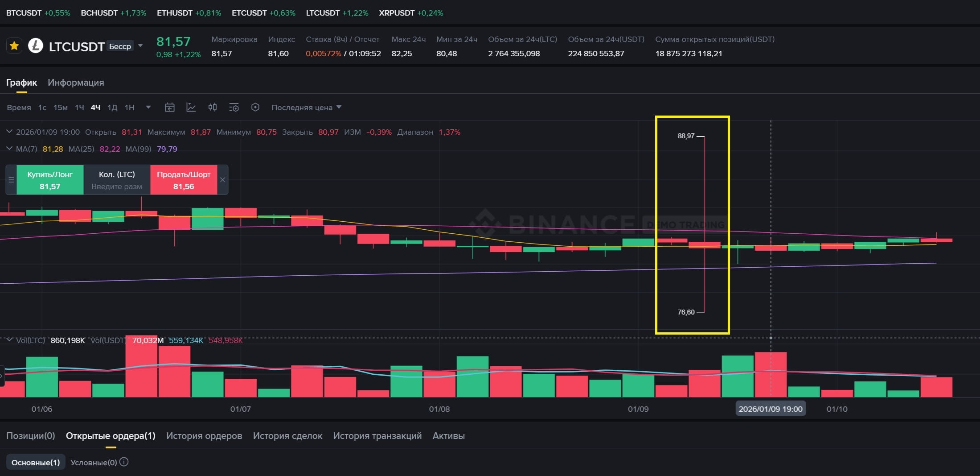Screen dimensions: 980x476
Task: Close the quick order panel
Action: pyautogui.click(x=222, y=180)
